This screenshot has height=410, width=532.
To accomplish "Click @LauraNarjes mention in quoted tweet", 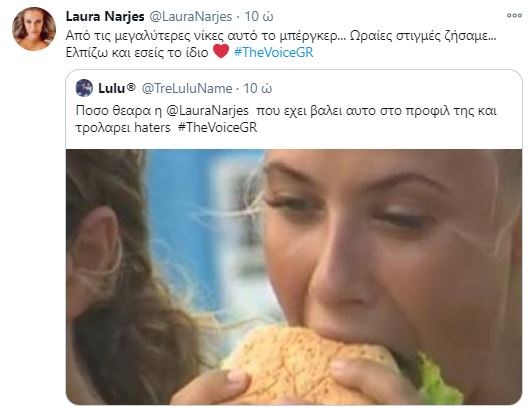I will pos(208,111).
